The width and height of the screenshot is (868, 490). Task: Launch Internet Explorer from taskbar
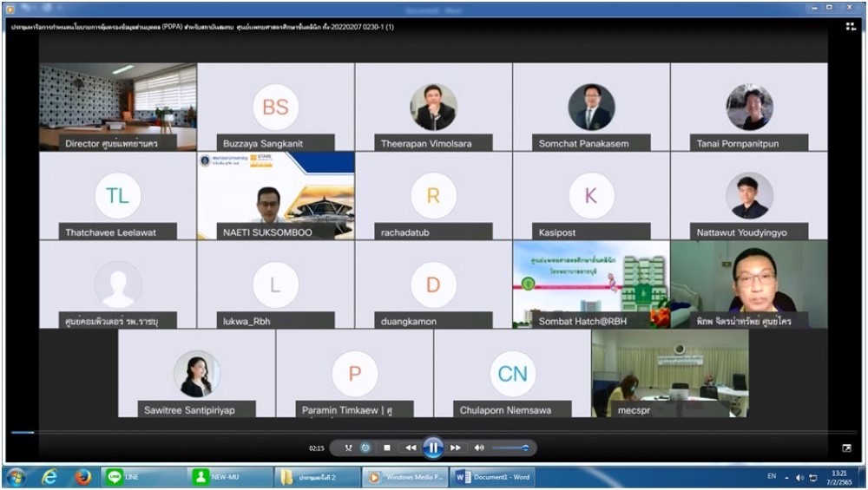[49, 477]
